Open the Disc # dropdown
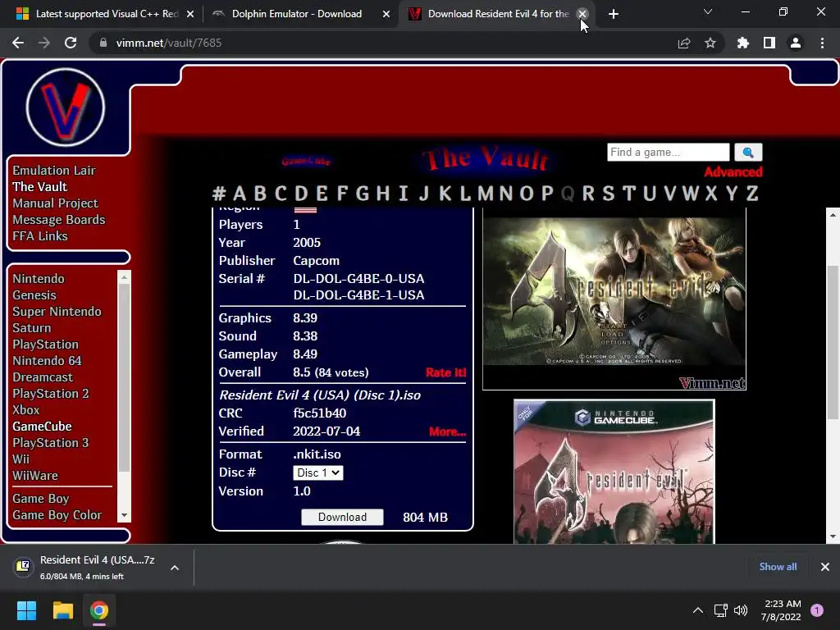 pyautogui.click(x=318, y=472)
